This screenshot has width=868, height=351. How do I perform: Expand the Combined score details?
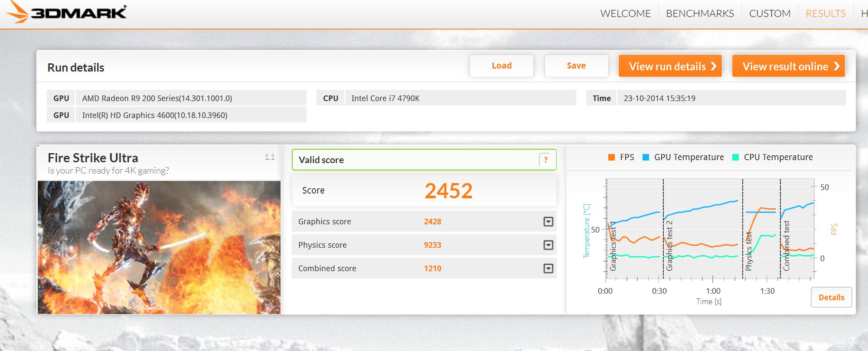[x=548, y=269]
